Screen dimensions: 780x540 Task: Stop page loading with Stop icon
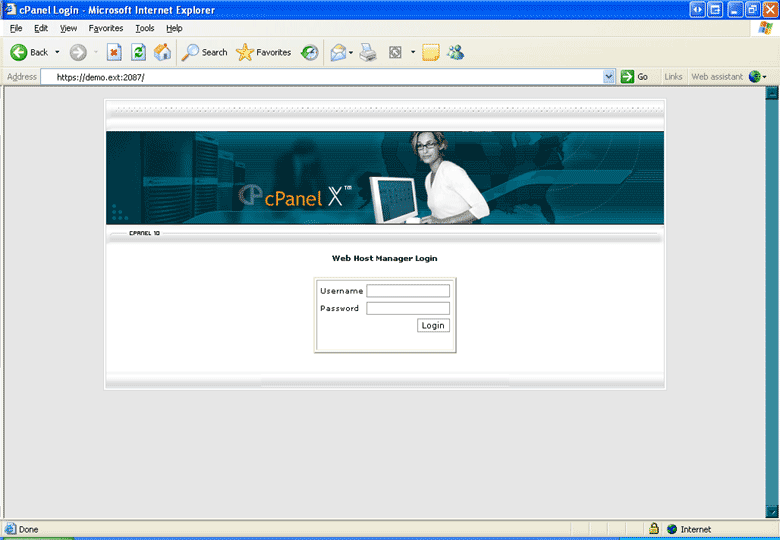point(114,52)
